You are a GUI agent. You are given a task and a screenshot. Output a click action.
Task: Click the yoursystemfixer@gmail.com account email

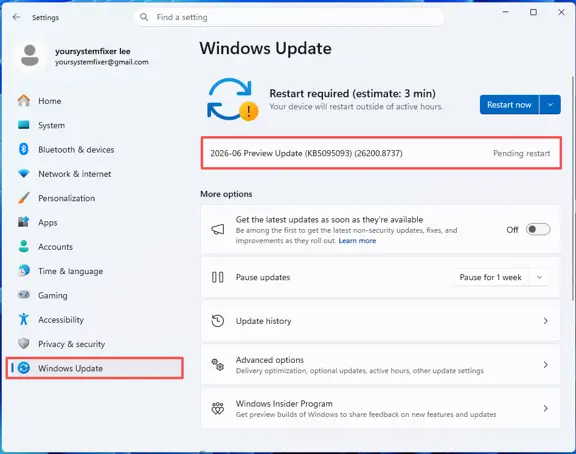click(102, 62)
